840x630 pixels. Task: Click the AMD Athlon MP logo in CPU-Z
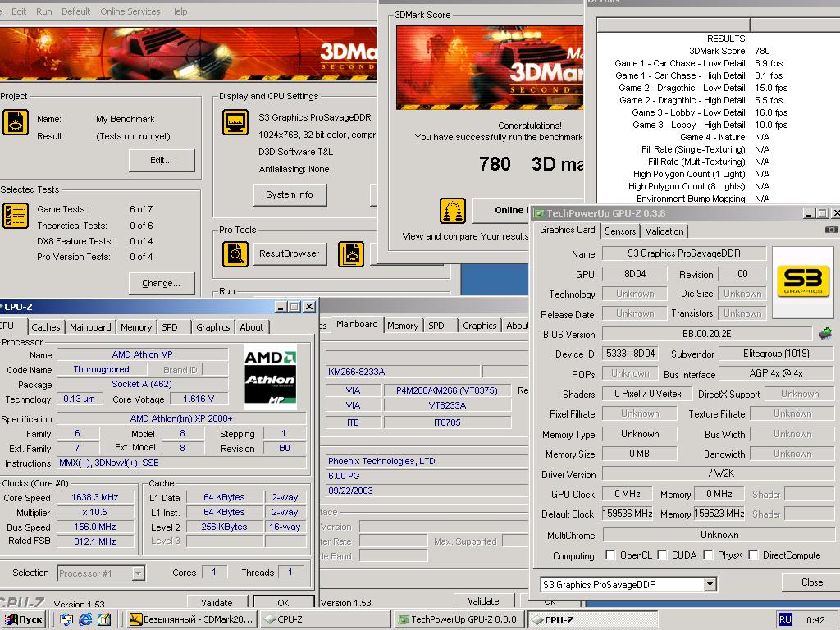(271, 379)
